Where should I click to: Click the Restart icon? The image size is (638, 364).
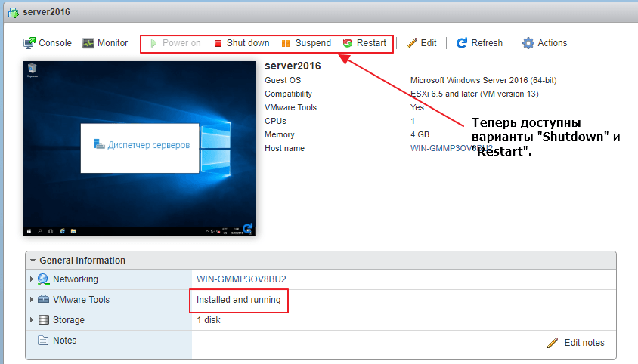[x=348, y=43]
